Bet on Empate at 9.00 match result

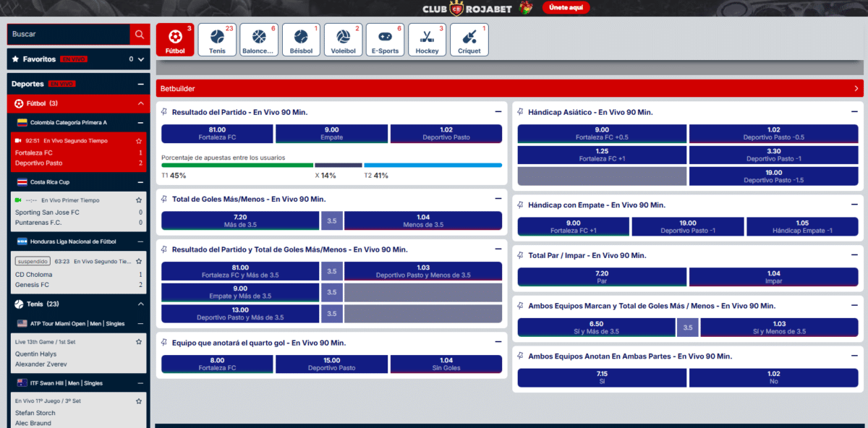pos(331,134)
